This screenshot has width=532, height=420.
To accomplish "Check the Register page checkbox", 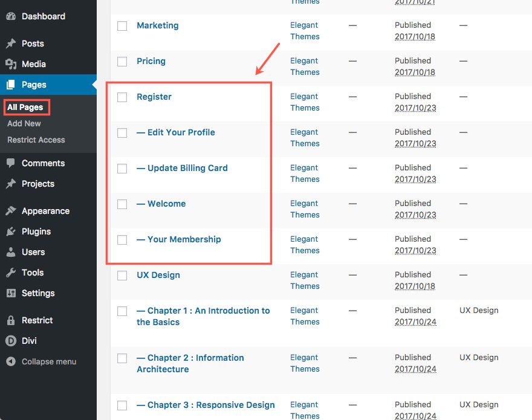I will (x=122, y=97).
